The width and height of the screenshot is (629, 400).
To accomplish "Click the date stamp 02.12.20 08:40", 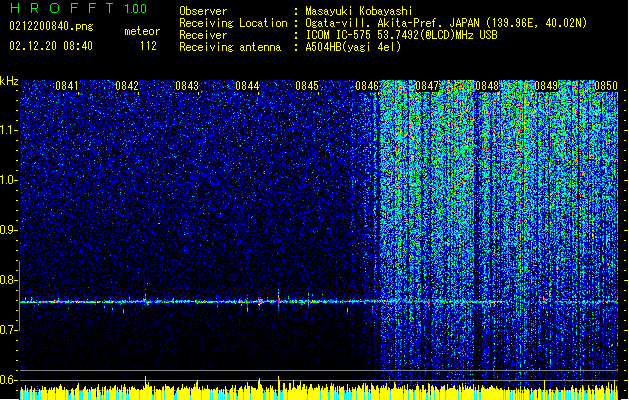I will (x=51, y=46).
